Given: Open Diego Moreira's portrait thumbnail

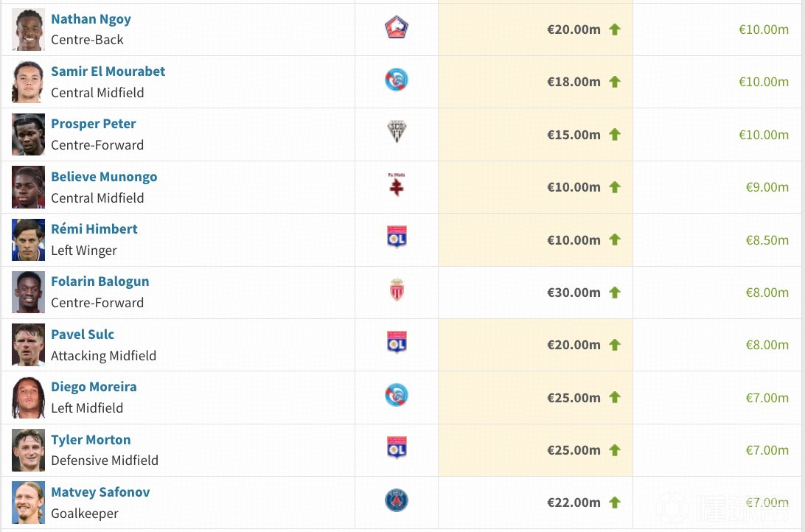Looking at the screenshot, I should 28,397.
